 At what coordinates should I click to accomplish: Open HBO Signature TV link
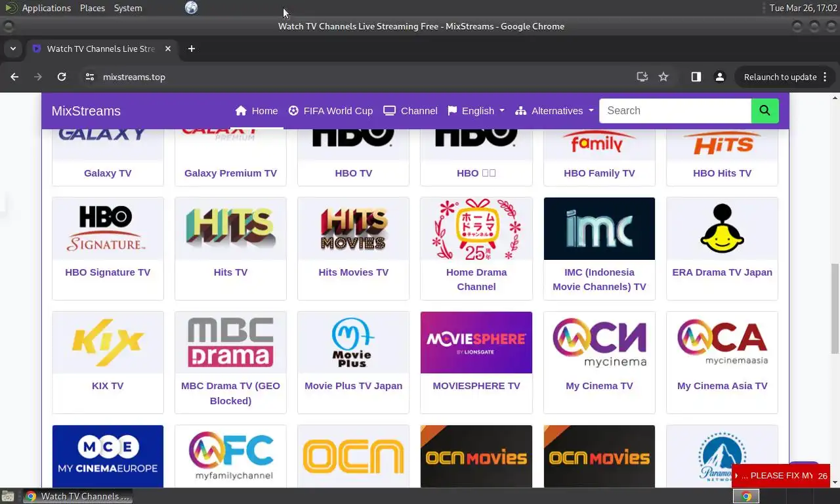pos(108,272)
